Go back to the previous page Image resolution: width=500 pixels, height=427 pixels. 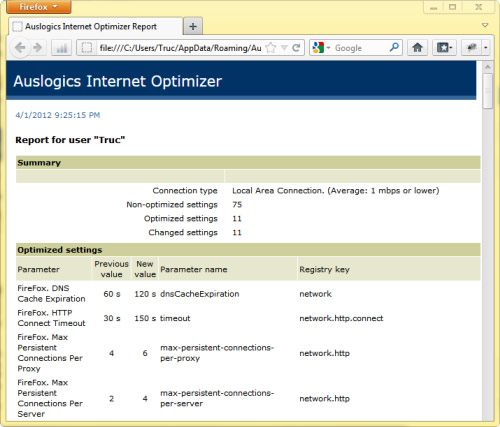pyautogui.click(x=20, y=48)
